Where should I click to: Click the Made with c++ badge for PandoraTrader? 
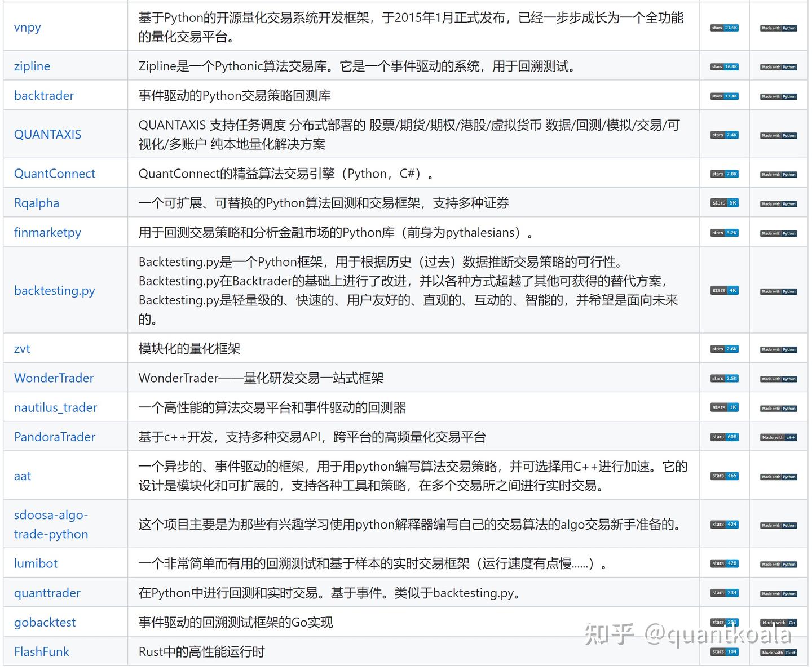point(778,437)
